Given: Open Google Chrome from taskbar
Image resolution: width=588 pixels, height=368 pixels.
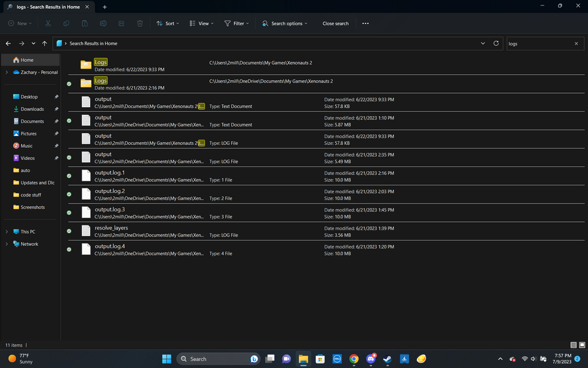Looking at the screenshot, I should tap(353, 359).
